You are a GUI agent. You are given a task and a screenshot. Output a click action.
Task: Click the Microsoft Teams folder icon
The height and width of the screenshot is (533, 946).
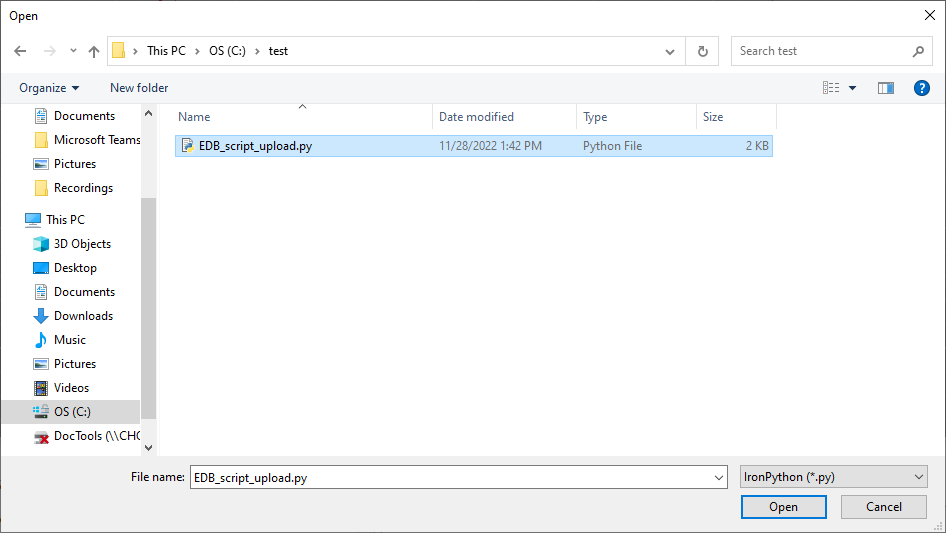coord(41,140)
